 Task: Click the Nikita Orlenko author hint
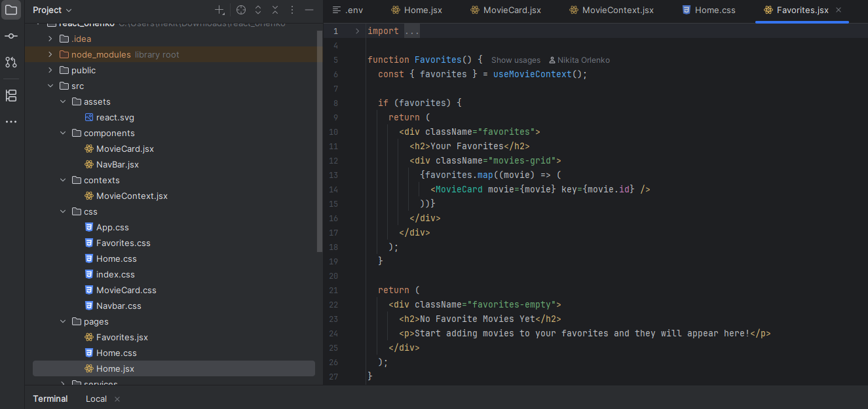(579, 60)
